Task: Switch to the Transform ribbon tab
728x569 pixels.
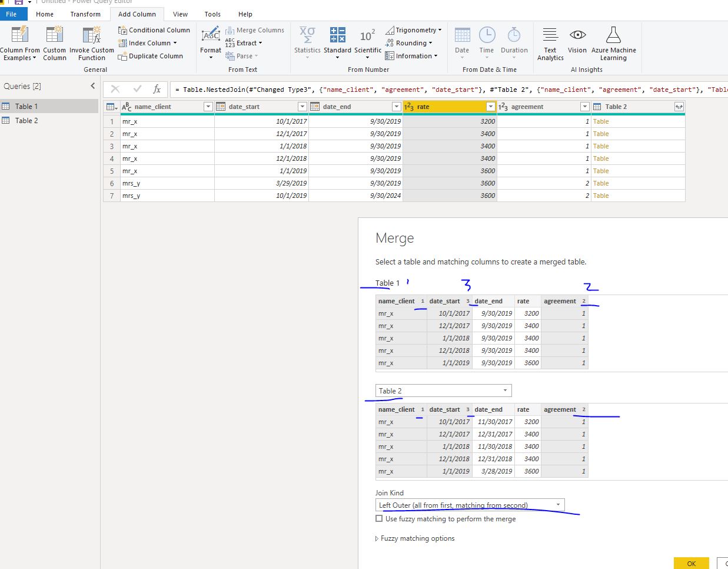Action: [85, 14]
